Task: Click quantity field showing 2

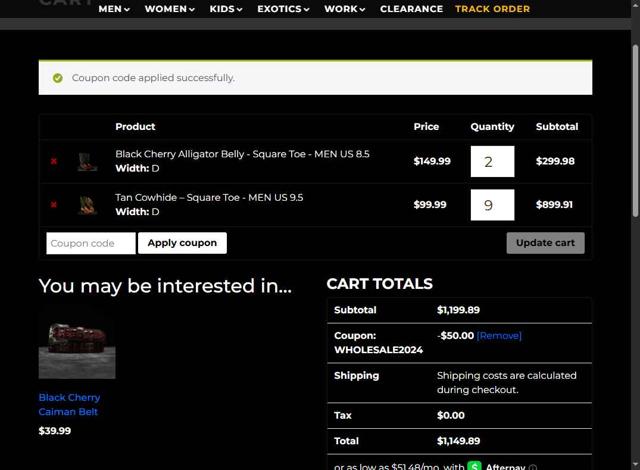Action: (492, 162)
